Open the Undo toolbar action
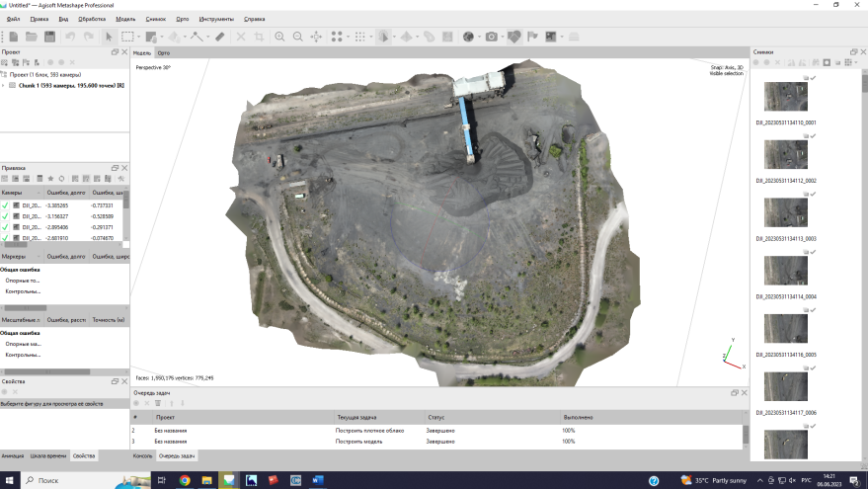 click(70, 37)
